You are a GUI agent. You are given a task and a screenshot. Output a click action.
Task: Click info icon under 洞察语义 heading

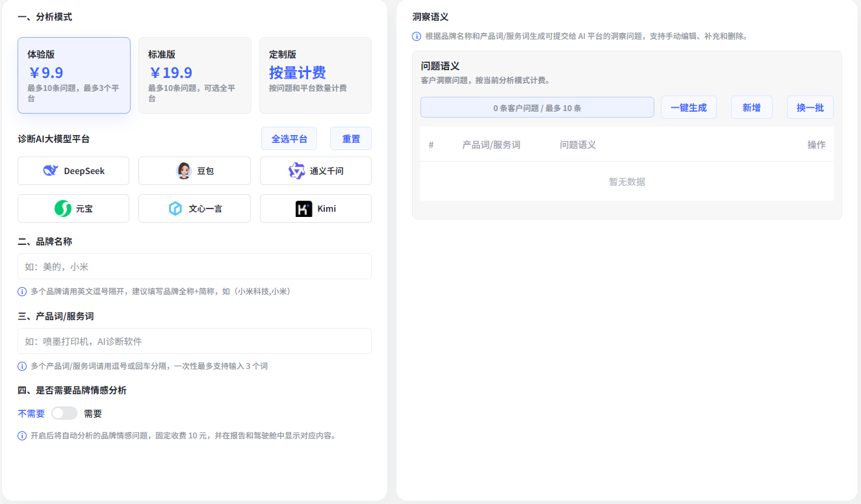tap(417, 36)
